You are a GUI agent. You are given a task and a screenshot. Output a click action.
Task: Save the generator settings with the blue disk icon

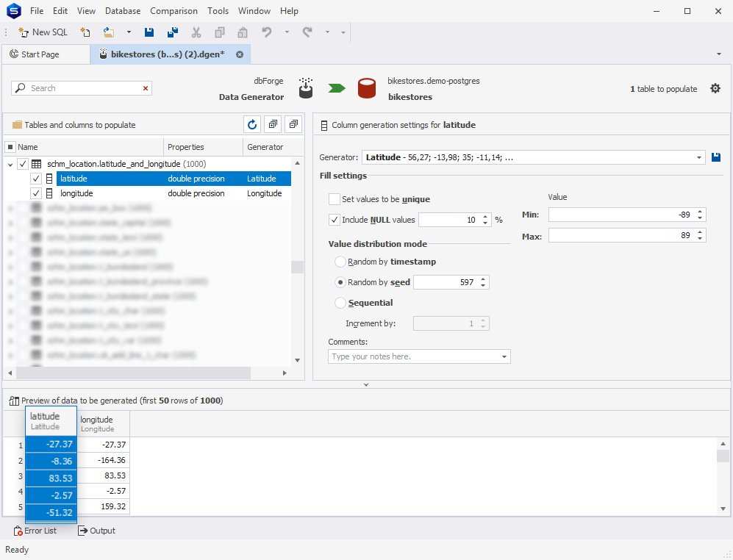715,157
